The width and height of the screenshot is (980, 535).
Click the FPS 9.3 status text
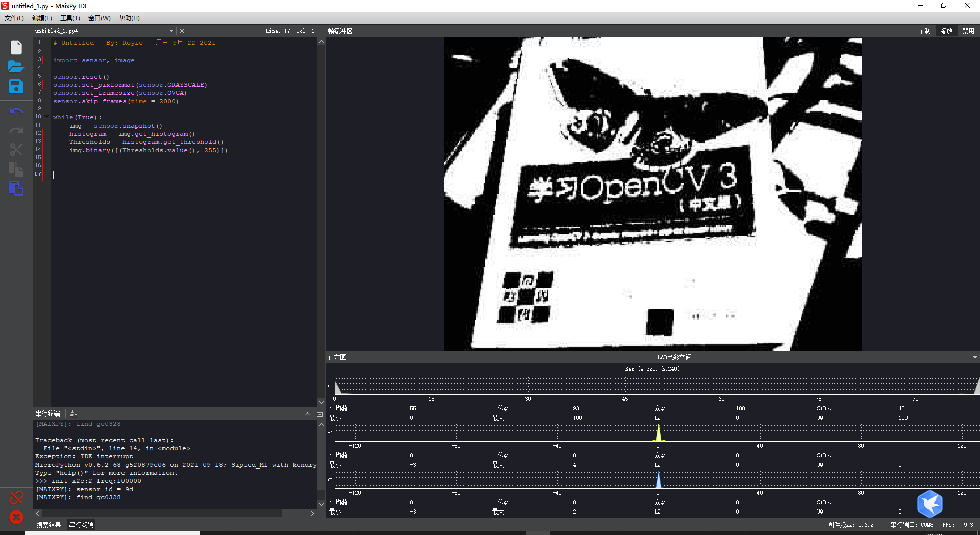958,525
